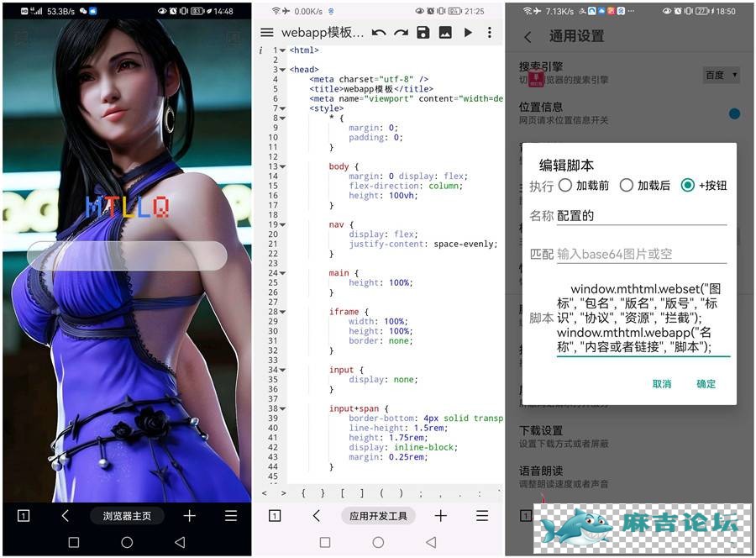756x558 pixels.
Task: Fold the body rule at line 13
Action: click(282, 166)
